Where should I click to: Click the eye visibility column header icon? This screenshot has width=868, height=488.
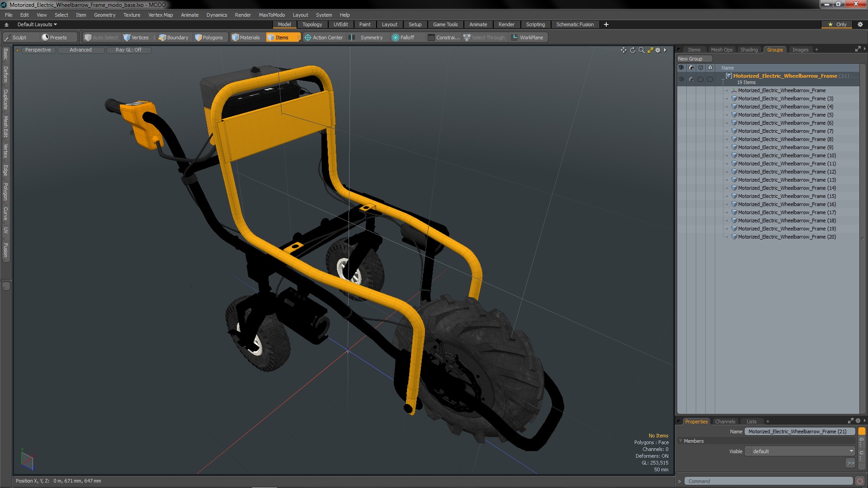[x=681, y=68]
